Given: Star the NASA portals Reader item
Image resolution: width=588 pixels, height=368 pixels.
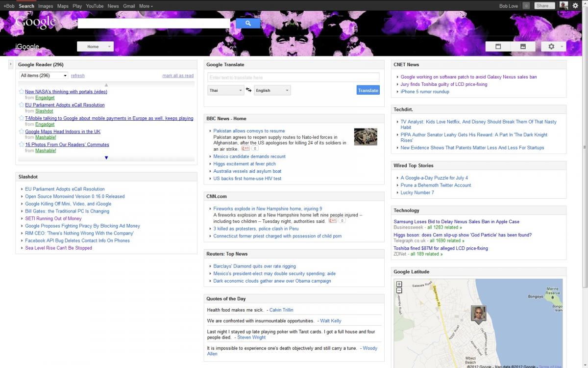Looking at the screenshot, I should (x=21, y=91).
